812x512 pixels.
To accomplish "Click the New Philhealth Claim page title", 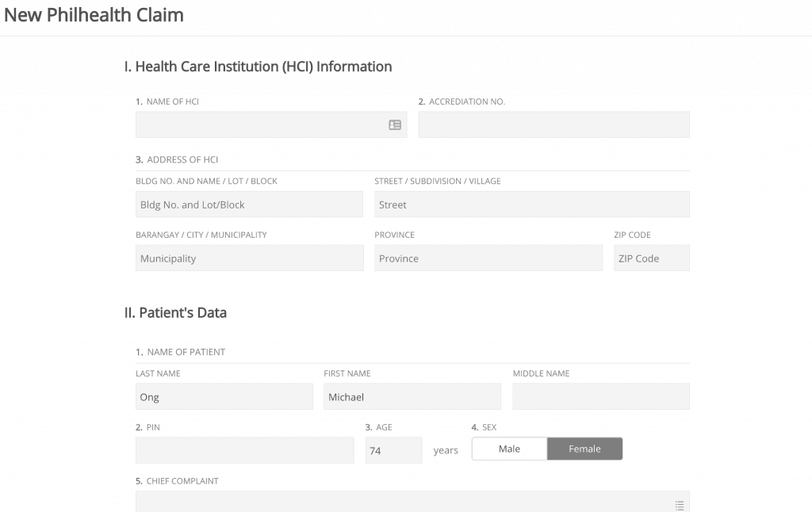I will (x=94, y=15).
